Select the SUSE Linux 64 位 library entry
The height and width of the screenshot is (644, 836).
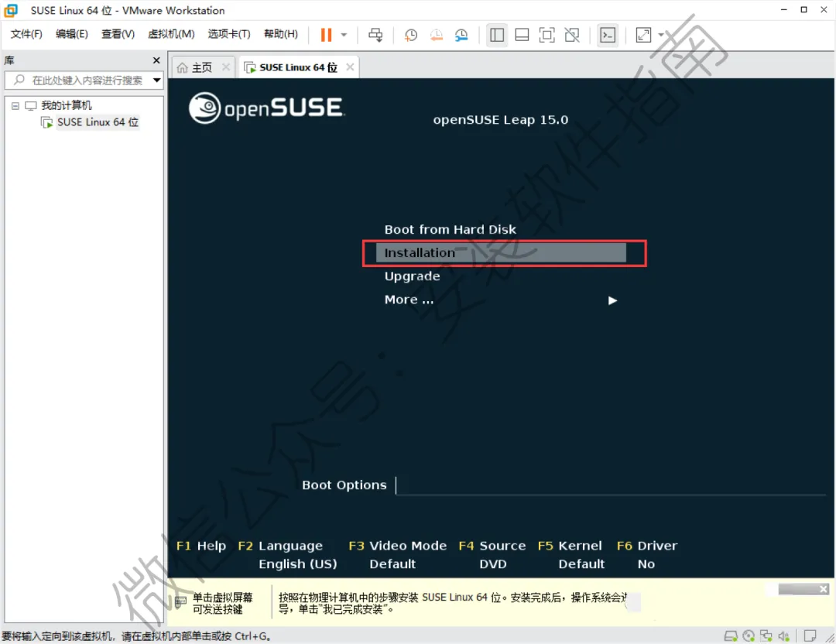98,122
